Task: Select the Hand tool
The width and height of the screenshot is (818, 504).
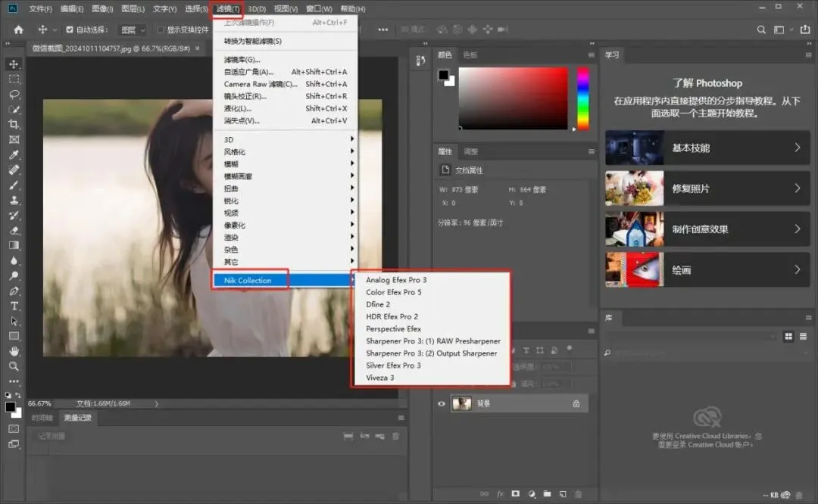Action: click(14, 351)
